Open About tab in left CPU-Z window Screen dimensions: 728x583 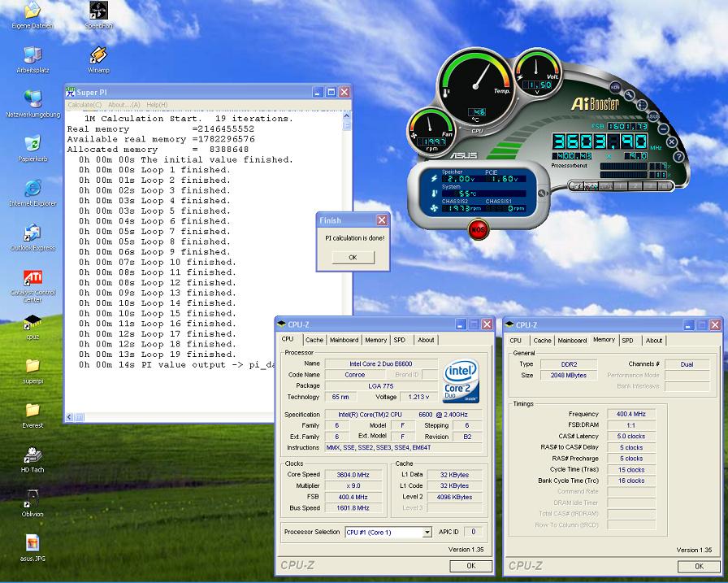pyautogui.click(x=426, y=340)
